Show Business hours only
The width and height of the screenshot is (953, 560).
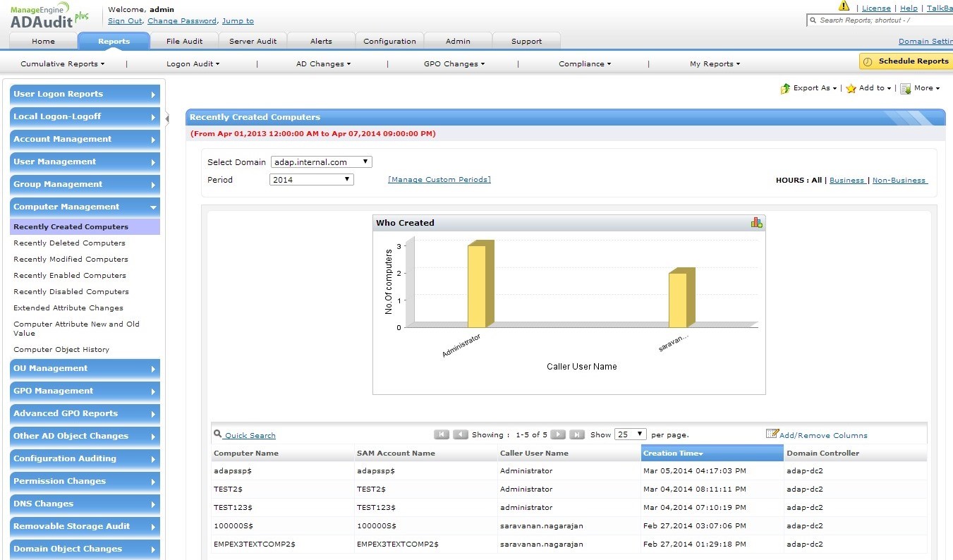tap(846, 181)
